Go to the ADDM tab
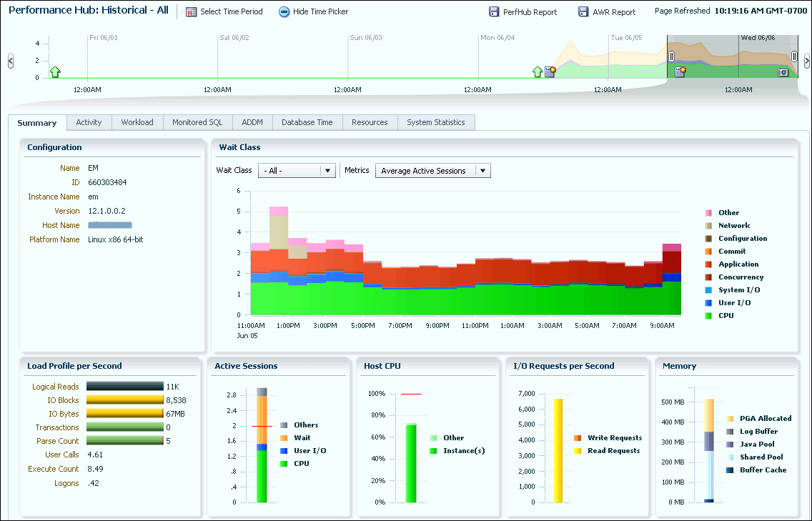Screen dimensions: 812x521 coord(252,122)
